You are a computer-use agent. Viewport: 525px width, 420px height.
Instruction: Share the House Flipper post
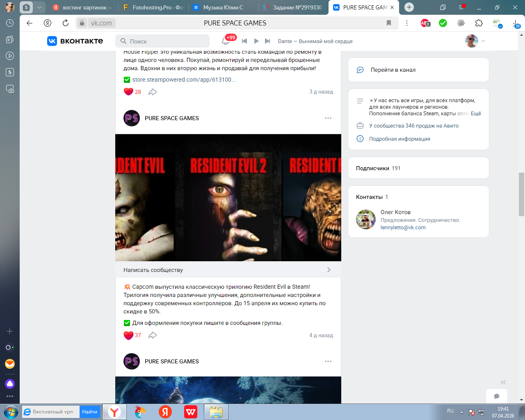click(x=153, y=92)
